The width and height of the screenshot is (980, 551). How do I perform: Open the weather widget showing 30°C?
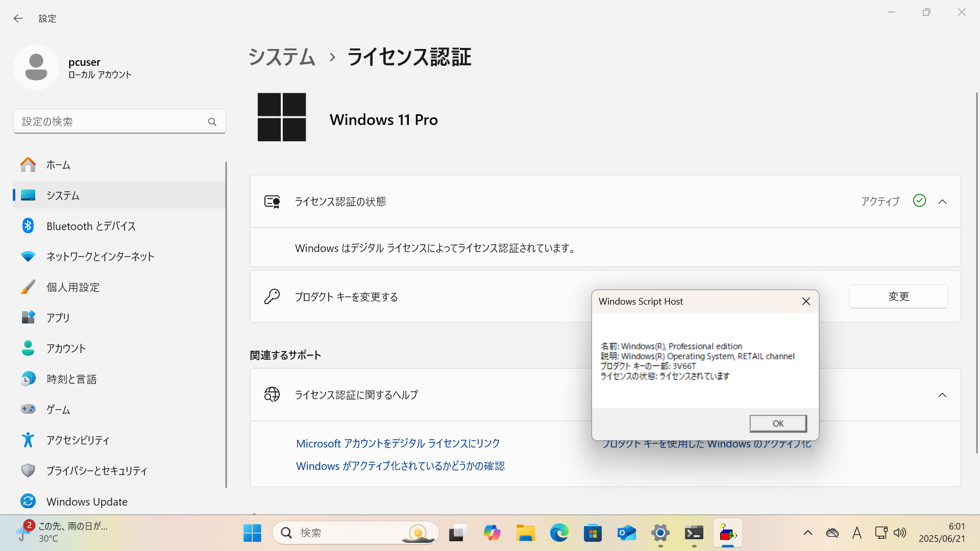click(x=61, y=533)
